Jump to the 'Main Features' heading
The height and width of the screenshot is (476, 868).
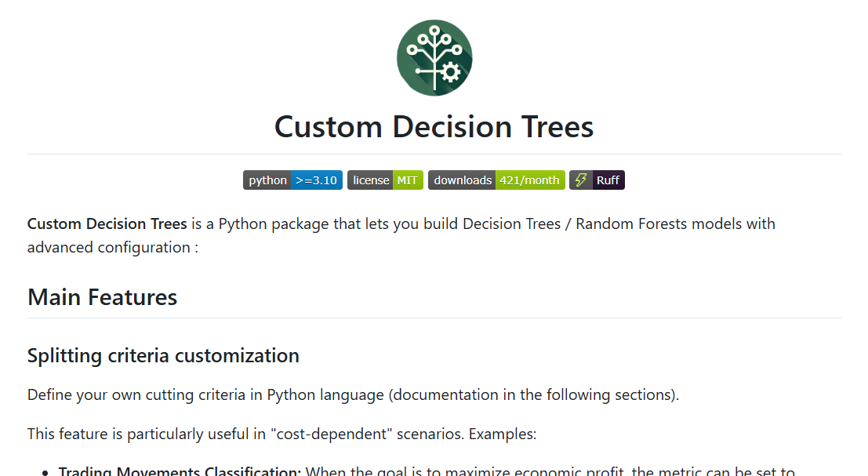point(102,297)
